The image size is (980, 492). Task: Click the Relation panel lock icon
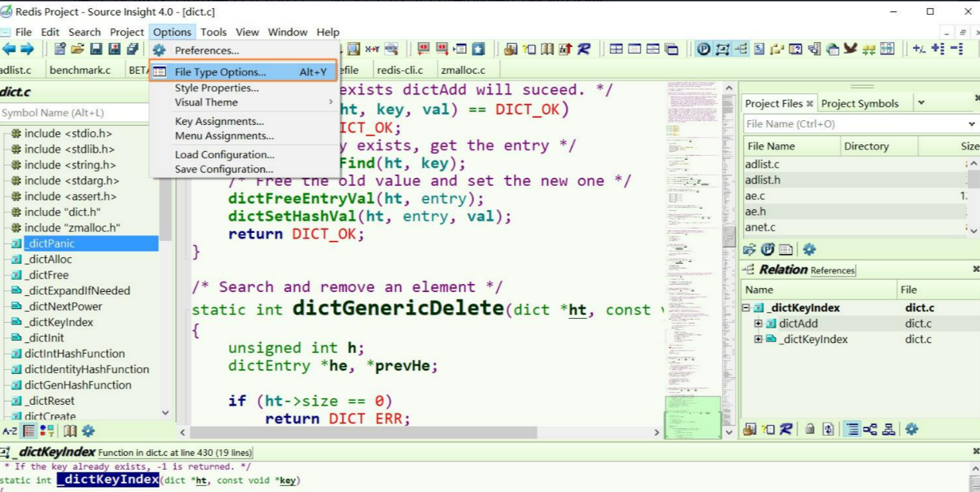click(x=810, y=429)
